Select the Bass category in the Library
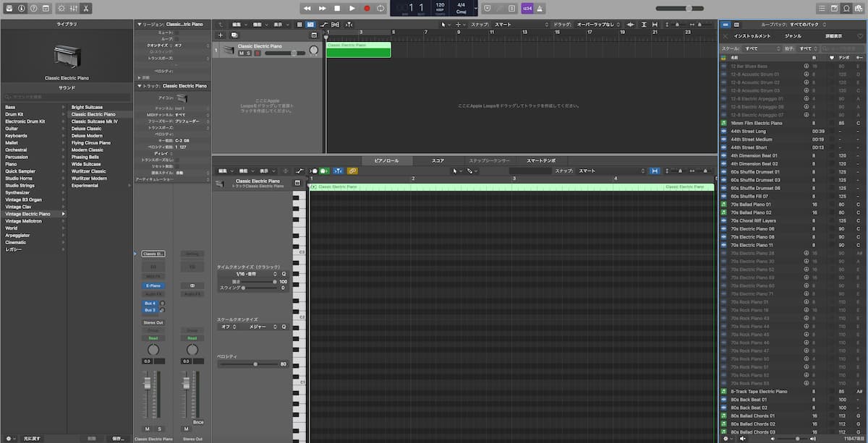868x443 pixels. click(34, 107)
